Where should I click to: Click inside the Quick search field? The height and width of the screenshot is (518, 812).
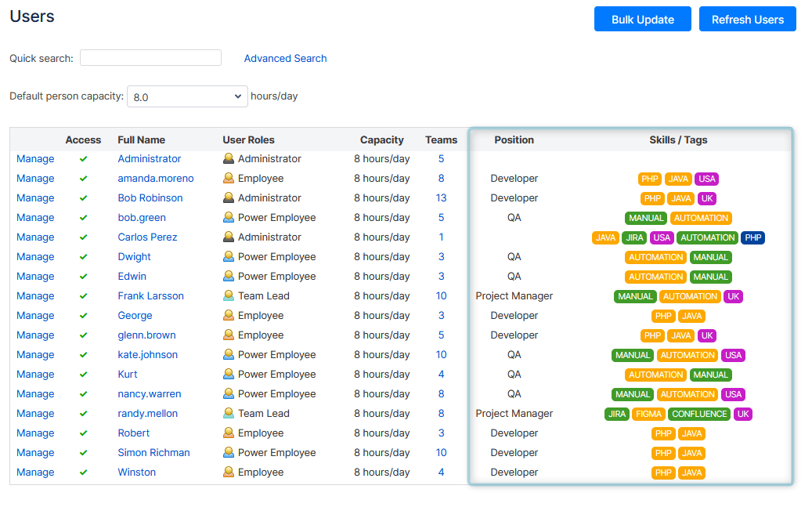point(150,57)
